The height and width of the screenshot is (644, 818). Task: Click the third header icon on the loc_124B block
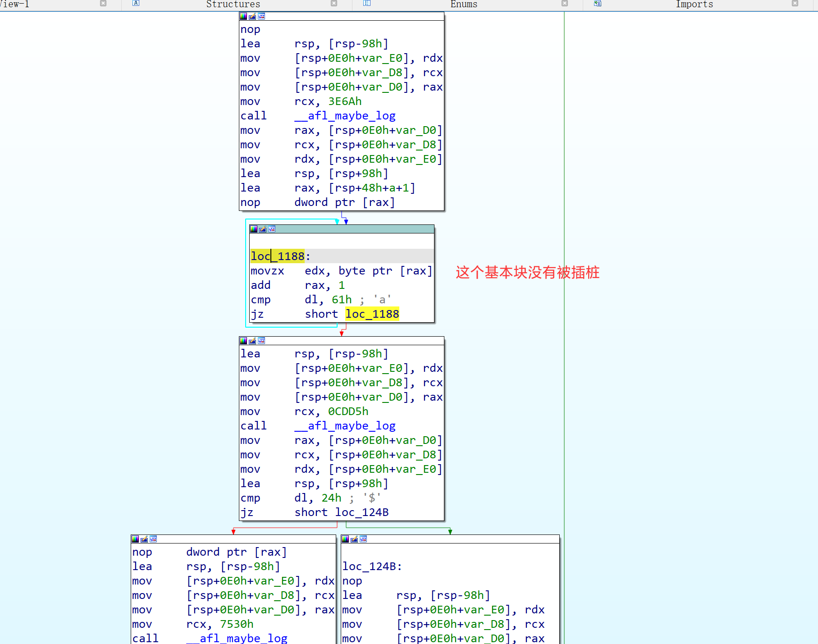[x=363, y=539]
